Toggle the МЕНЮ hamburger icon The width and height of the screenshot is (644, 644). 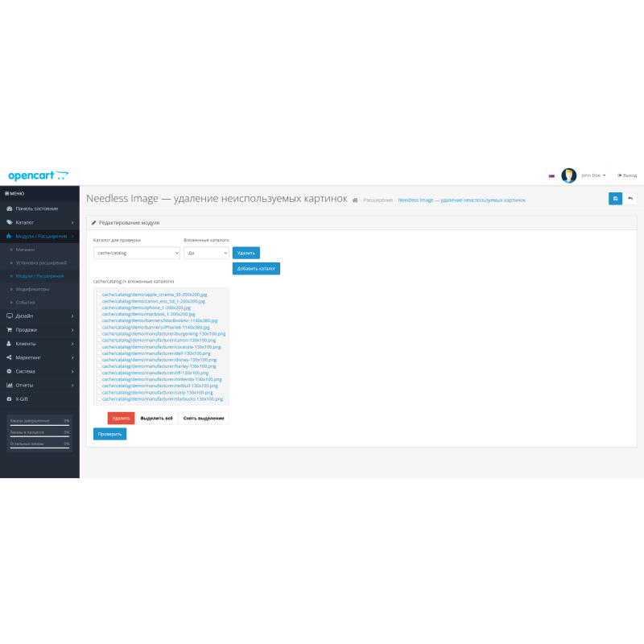click(7, 194)
